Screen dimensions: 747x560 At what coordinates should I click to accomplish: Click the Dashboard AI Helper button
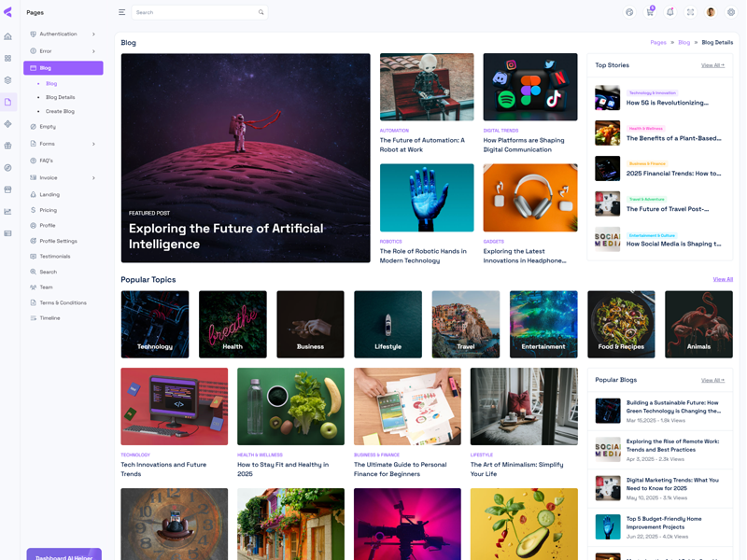[63, 555]
